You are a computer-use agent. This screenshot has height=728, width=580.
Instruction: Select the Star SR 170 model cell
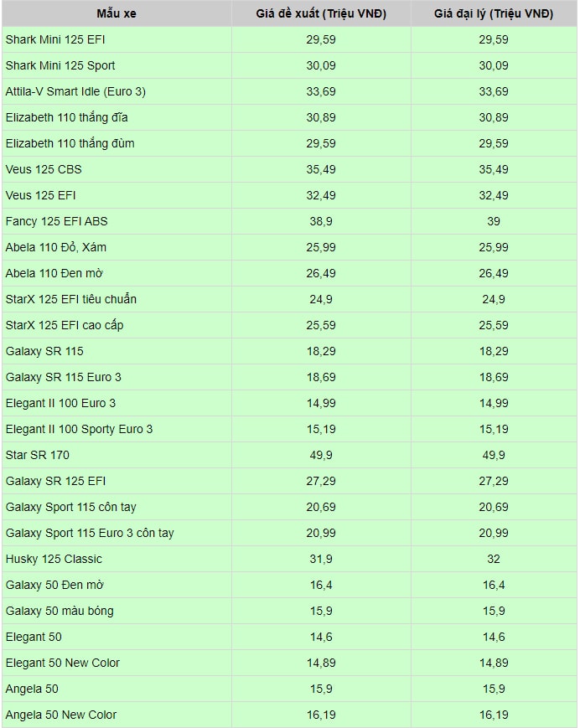point(38,455)
